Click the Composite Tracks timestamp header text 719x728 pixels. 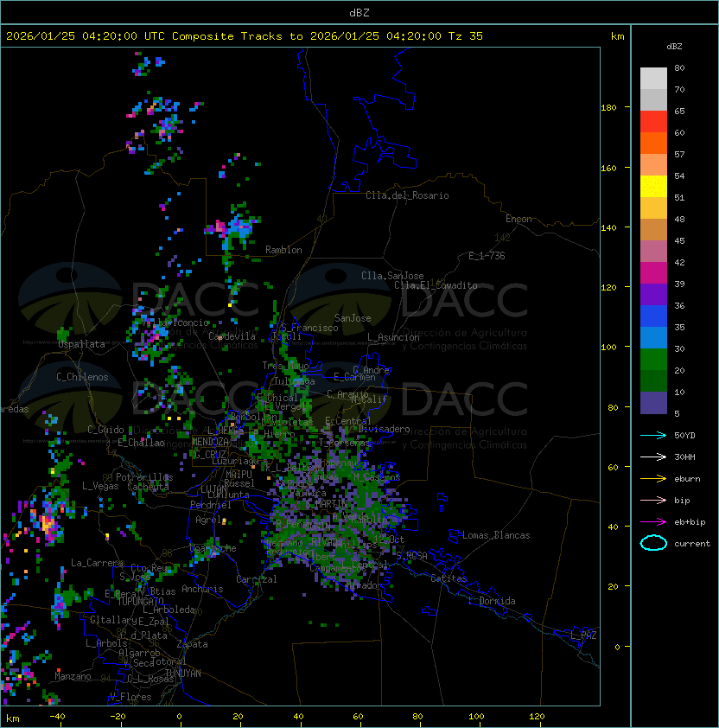point(245,36)
